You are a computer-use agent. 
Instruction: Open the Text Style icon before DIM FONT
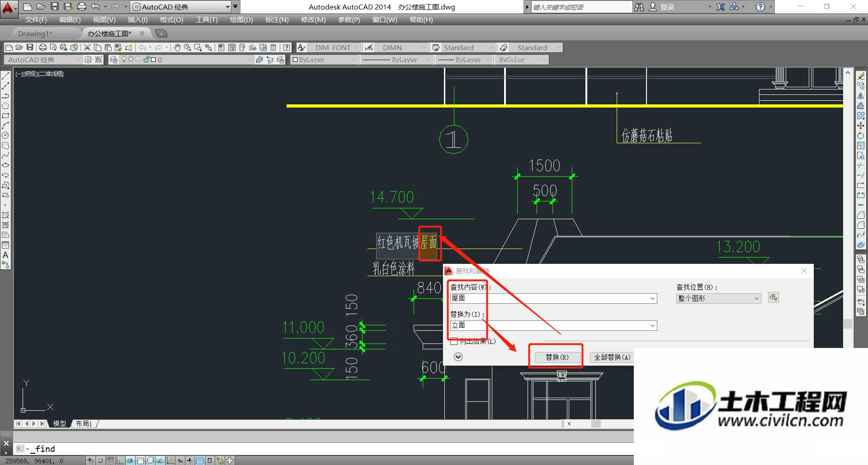point(302,47)
